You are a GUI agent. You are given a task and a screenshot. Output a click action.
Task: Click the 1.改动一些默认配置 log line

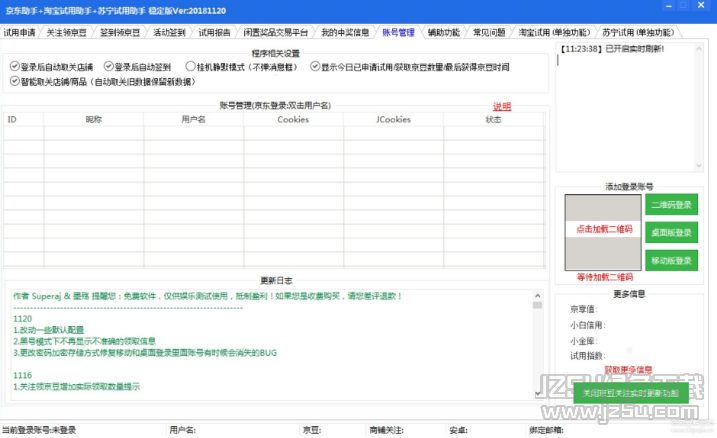[x=48, y=330]
